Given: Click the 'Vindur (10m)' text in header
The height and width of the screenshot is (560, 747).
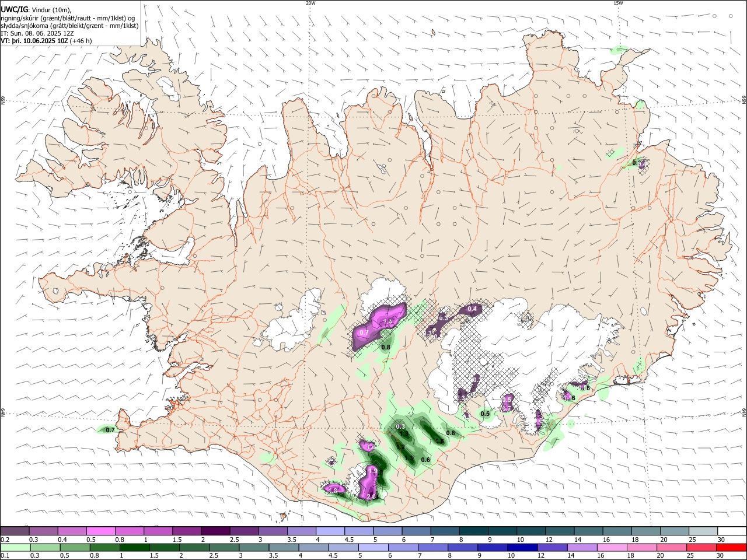Looking at the screenshot, I should click(52, 9).
